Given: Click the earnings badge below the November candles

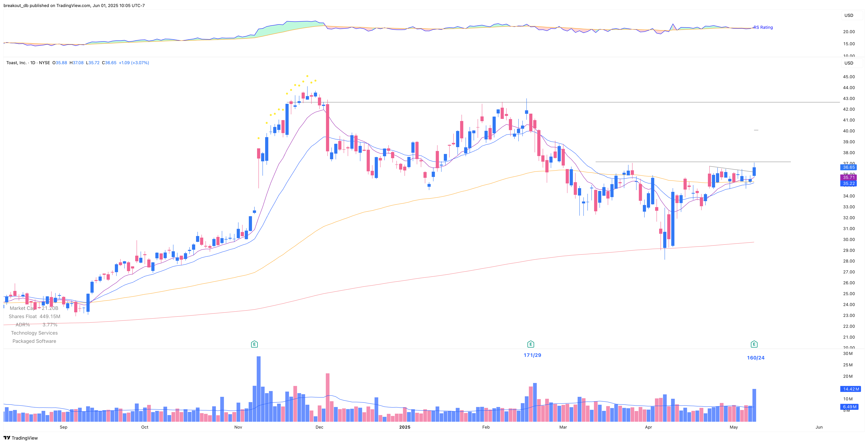Looking at the screenshot, I should click(254, 344).
